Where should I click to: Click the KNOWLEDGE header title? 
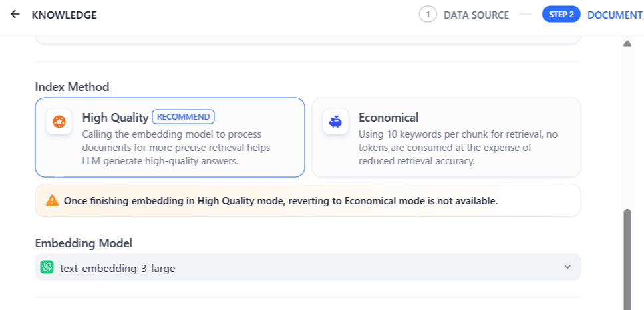(64, 15)
